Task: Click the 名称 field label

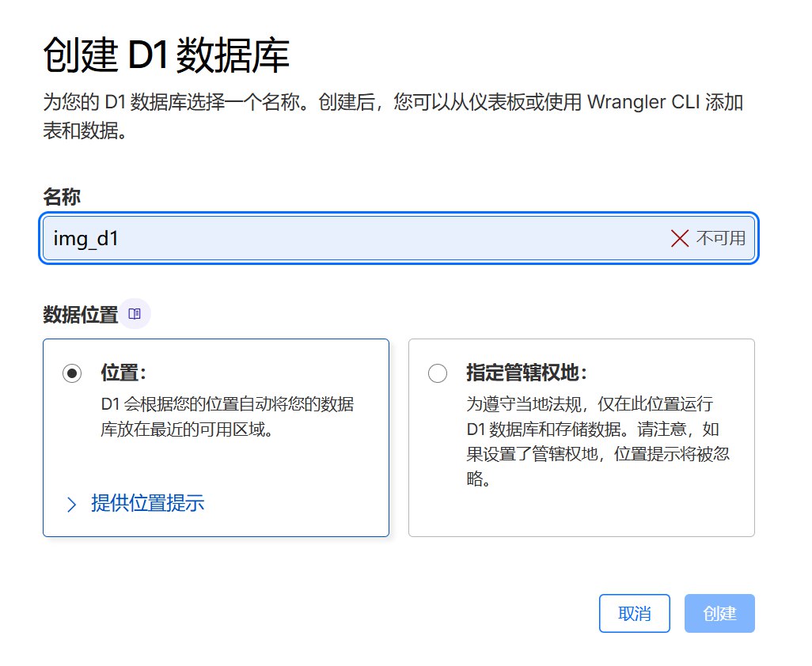Action: (x=62, y=197)
